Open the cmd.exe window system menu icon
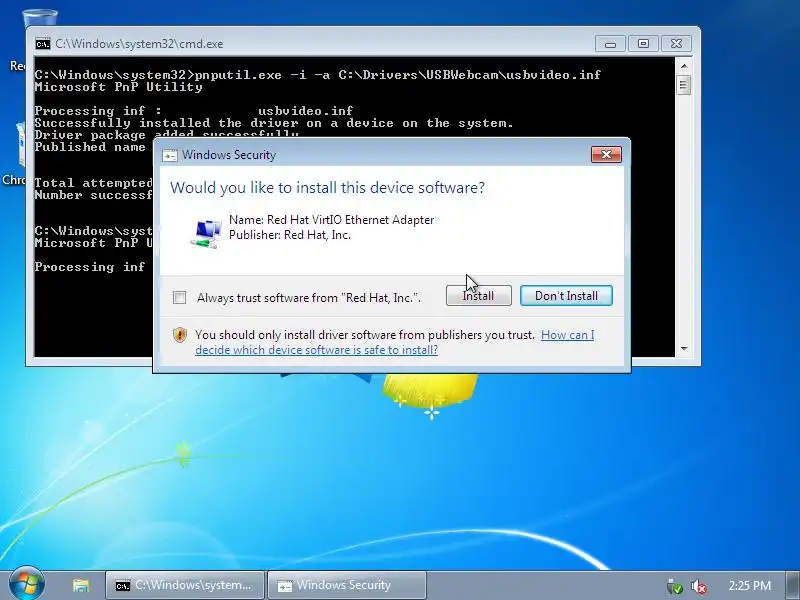Screen dimensions: 800x600 [43, 44]
